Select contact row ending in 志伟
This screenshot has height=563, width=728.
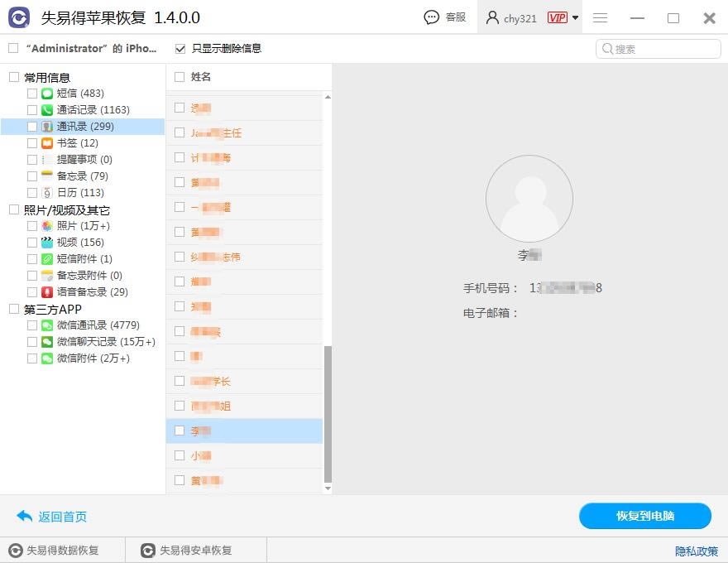tap(244, 257)
